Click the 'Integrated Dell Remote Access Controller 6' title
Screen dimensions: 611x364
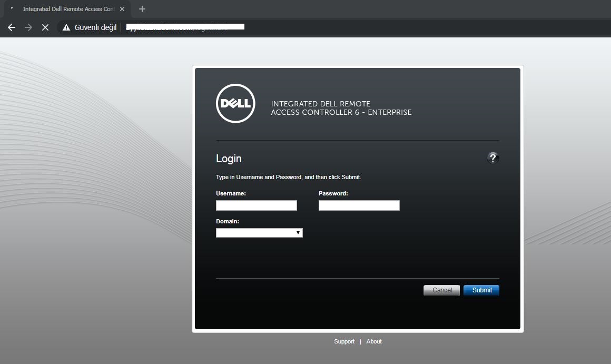click(341, 108)
